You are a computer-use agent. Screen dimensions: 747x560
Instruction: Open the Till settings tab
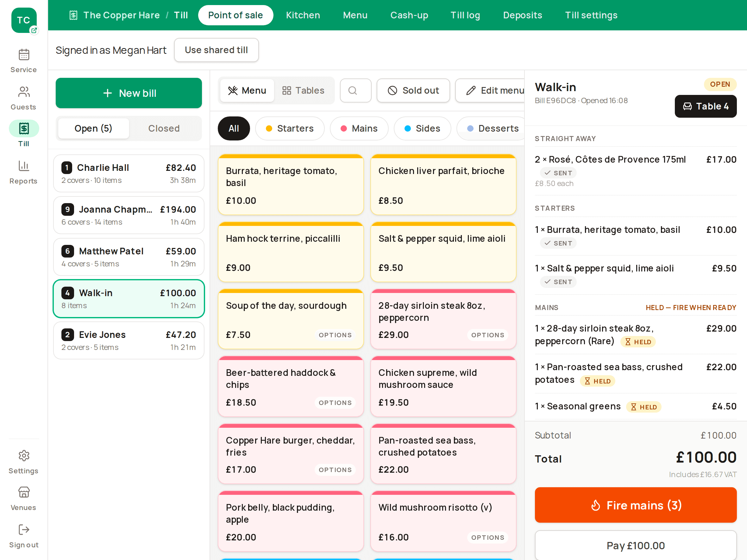click(x=591, y=15)
